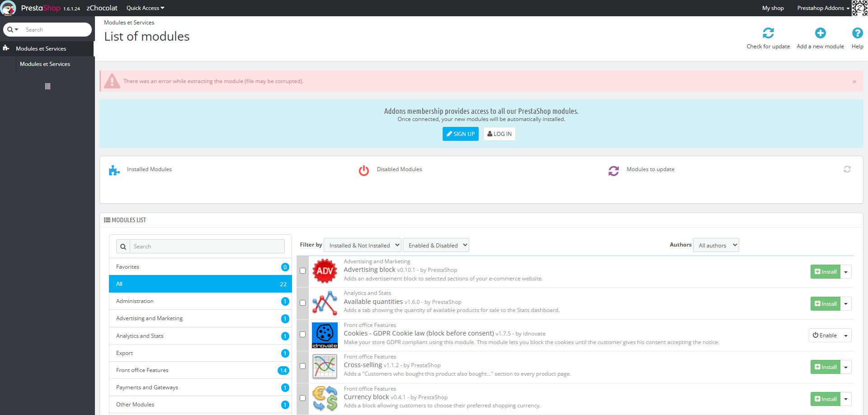Click the Check for update refresh icon
This screenshot has width=868, height=415.
(x=768, y=33)
